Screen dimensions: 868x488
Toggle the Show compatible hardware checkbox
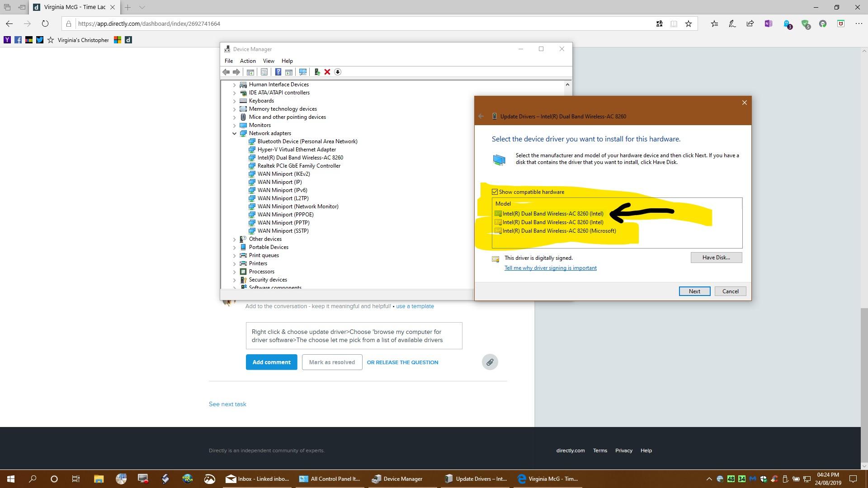495,192
